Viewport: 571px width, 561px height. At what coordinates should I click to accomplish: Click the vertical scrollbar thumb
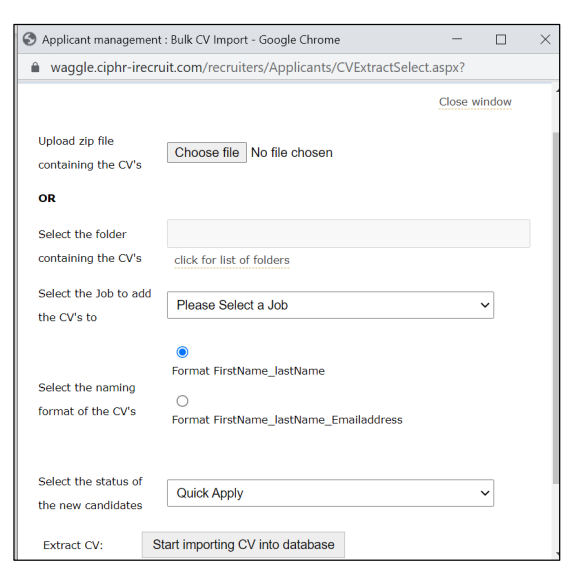pyautogui.click(x=556, y=308)
